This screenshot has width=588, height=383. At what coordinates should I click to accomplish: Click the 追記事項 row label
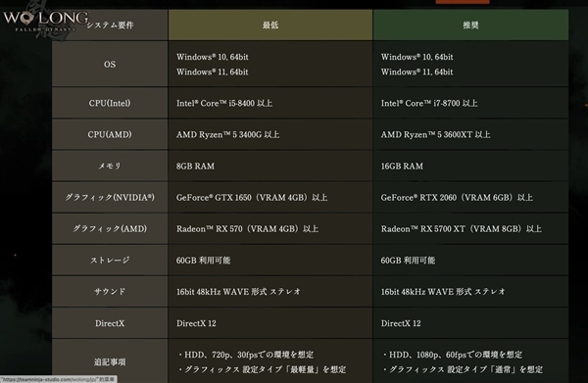[x=110, y=361]
